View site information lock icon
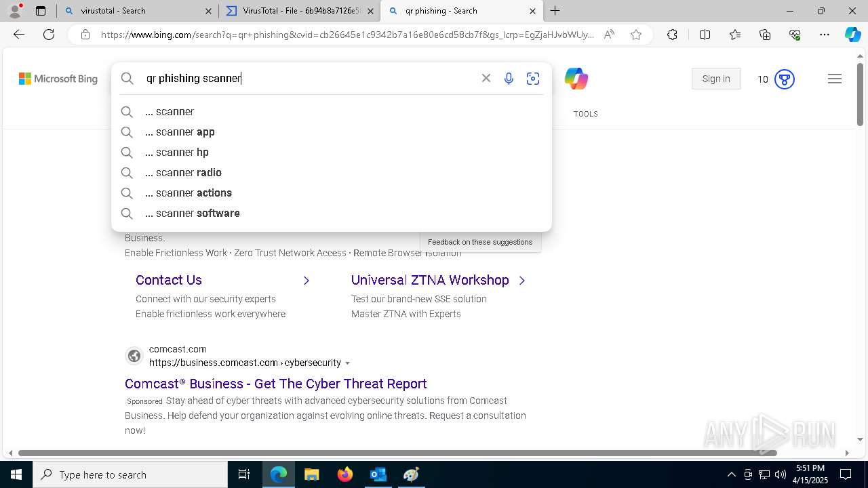The width and height of the screenshot is (868, 488). pos(85,35)
